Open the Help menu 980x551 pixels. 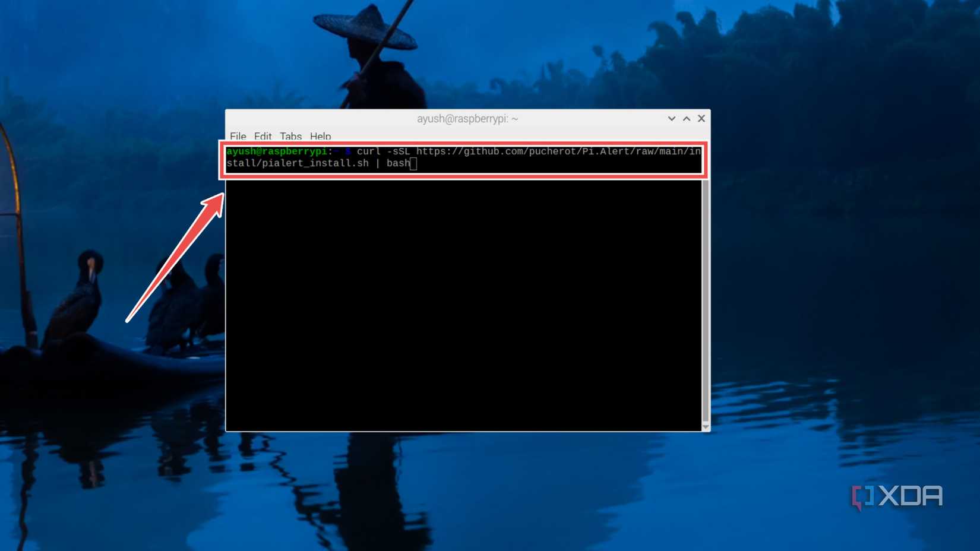[x=320, y=137]
